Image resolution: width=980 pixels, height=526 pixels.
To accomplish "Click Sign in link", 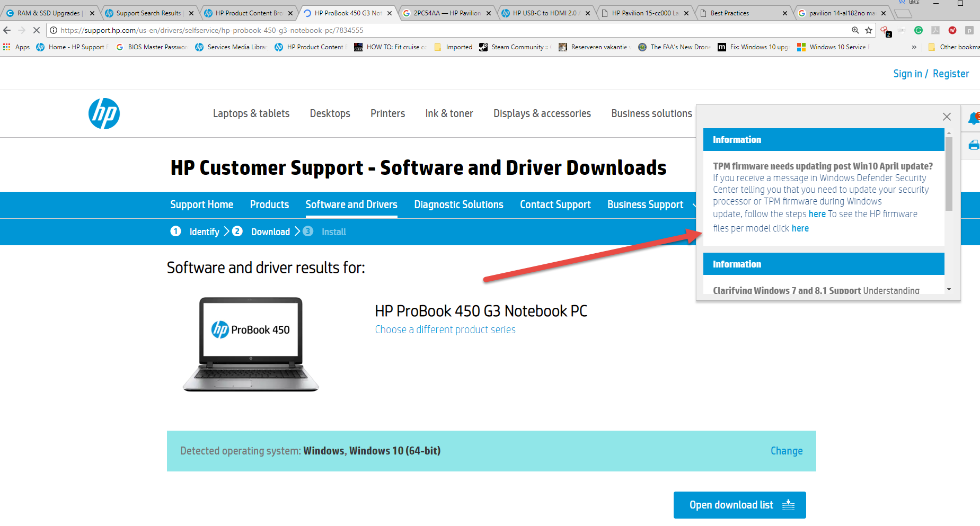I will [x=908, y=74].
